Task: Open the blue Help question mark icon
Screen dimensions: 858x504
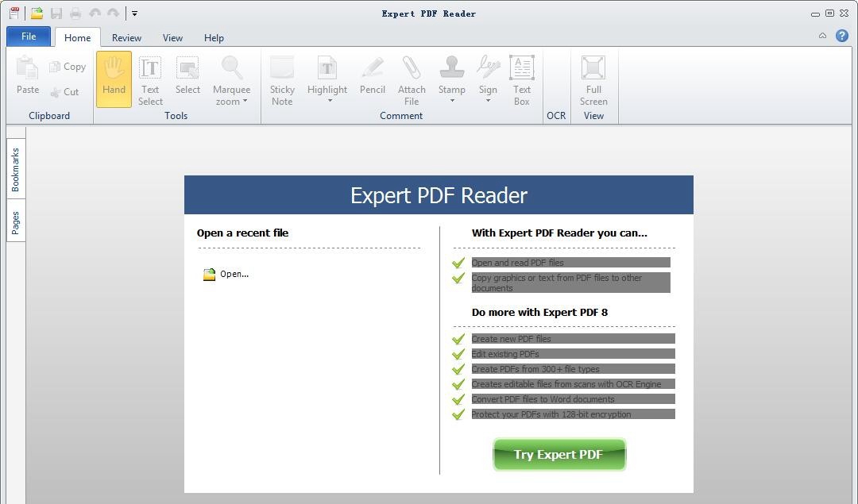Action: 842,36
